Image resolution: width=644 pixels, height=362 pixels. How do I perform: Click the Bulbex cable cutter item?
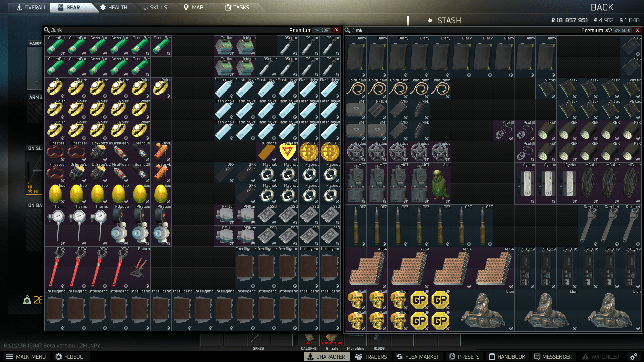click(140, 267)
